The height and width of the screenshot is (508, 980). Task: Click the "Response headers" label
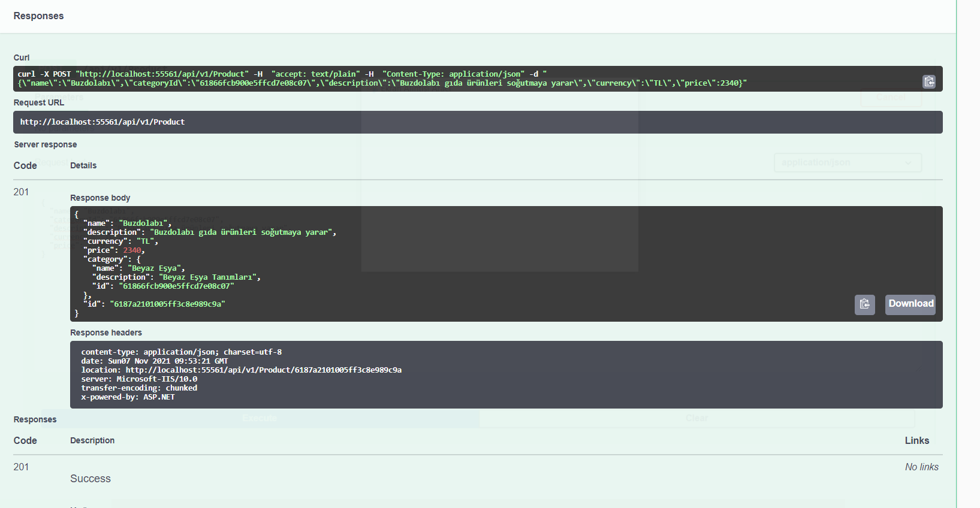(106, 332)
